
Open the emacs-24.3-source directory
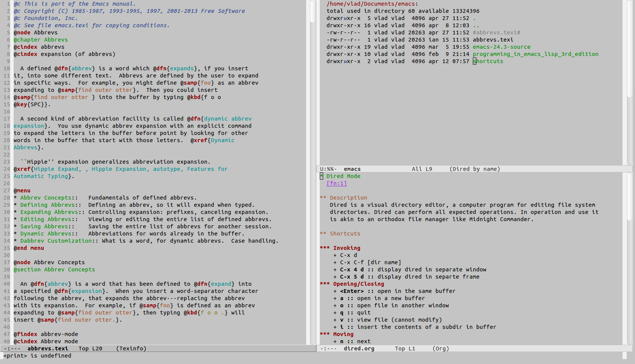coord(502,47)
